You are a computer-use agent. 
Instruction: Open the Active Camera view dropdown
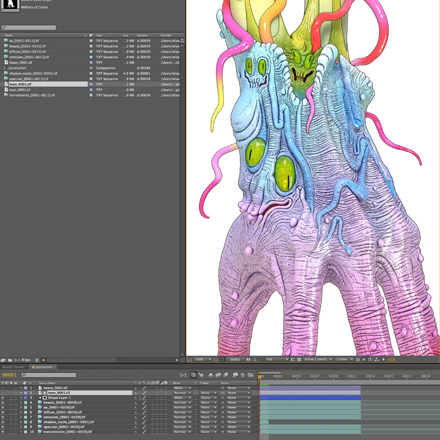[x=318, y=359]
